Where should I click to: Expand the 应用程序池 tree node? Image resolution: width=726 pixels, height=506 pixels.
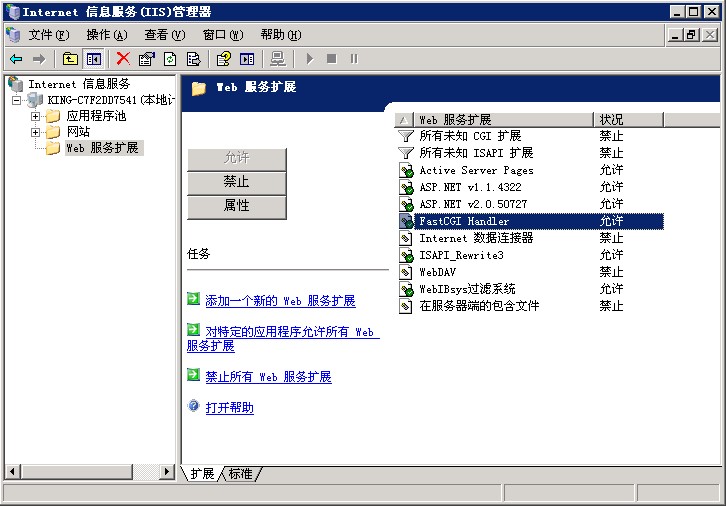35,116
